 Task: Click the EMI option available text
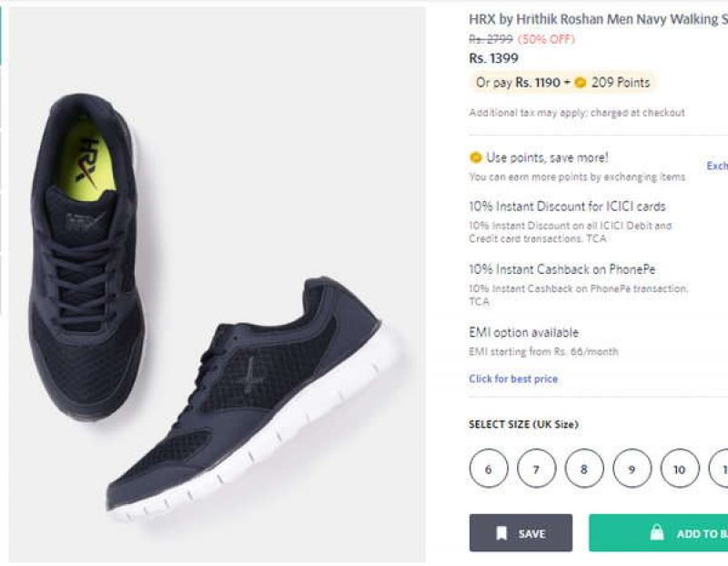click(x=524, y=332)
